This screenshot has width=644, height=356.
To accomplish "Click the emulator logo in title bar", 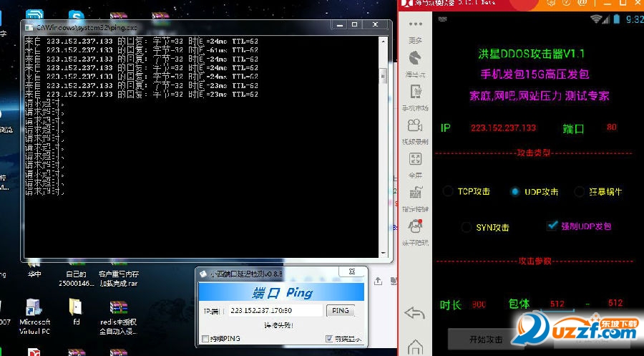I will 406,4.
